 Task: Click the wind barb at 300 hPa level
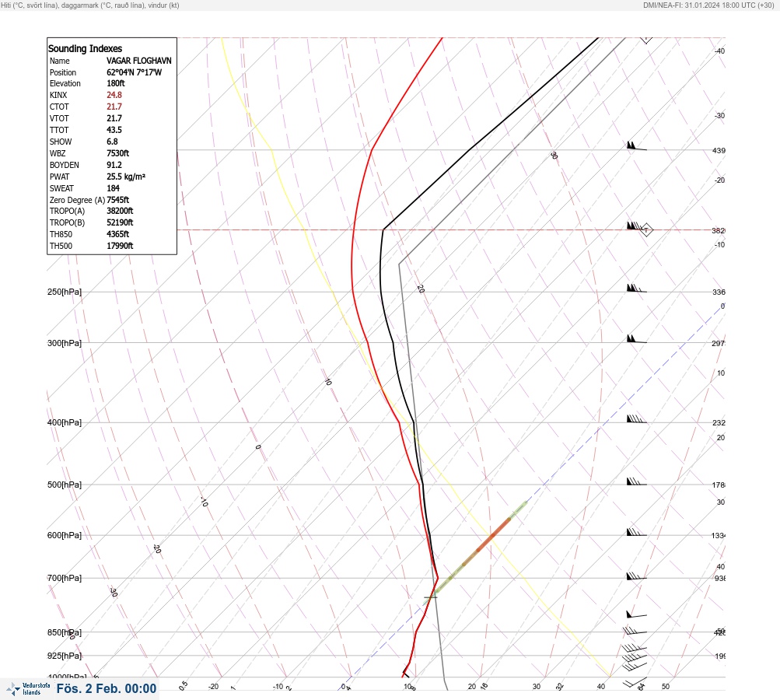pyautogui.click(x=636, y=339)
